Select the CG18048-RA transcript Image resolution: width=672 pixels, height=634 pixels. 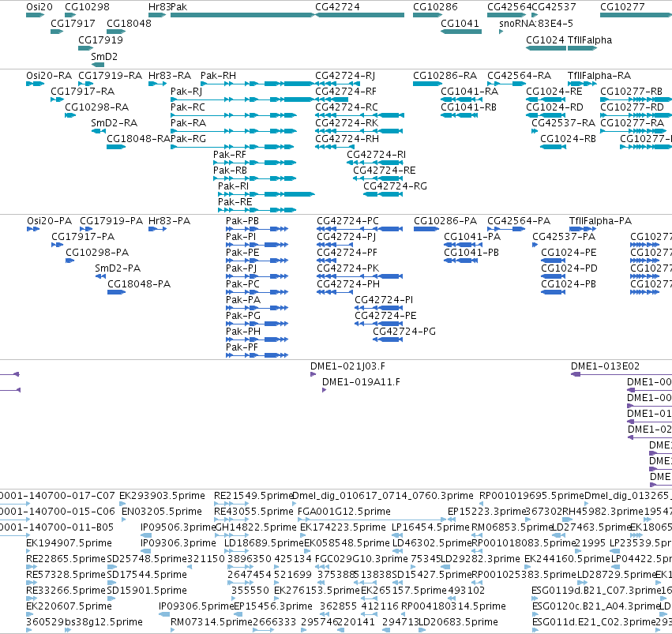[116, 147]
